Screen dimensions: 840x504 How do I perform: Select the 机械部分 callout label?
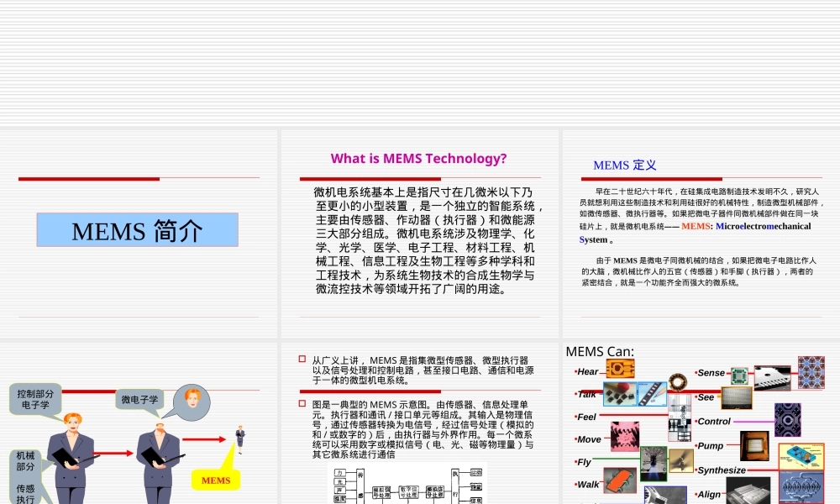[x=25, y=461]
